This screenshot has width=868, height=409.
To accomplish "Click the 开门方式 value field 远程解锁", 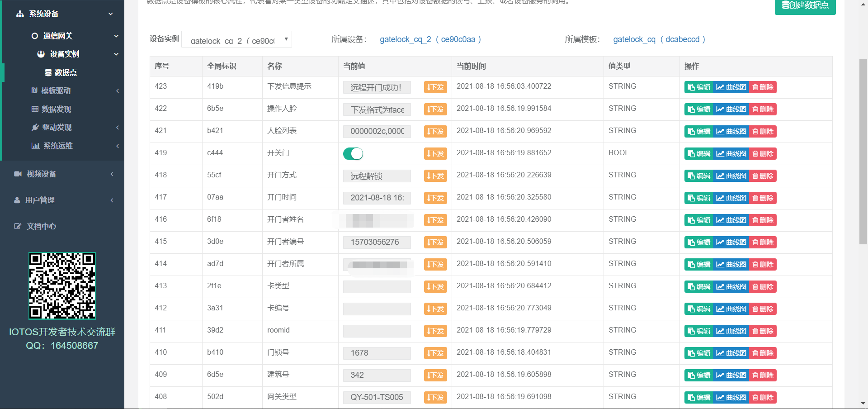I will click(x=377, y=176).
